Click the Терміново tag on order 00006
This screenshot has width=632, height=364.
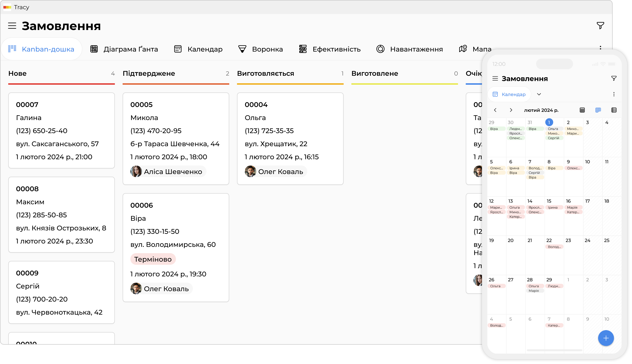pos(153,259)
